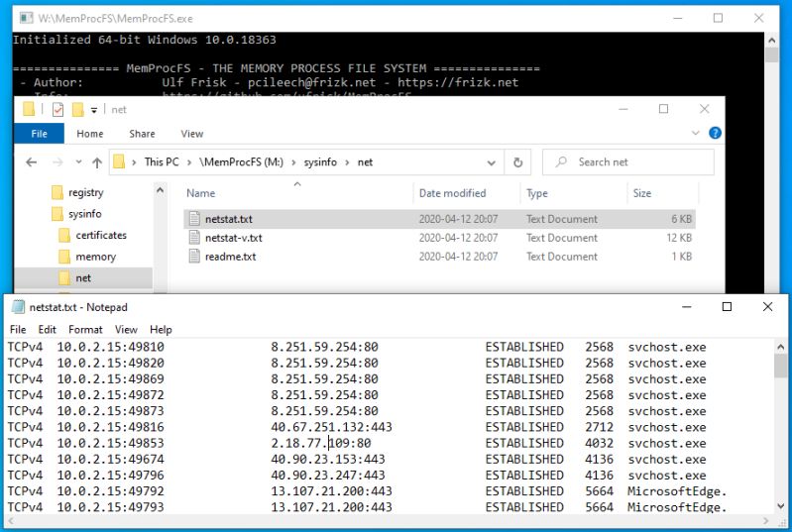The width and height of the screenshot is (792, 532).
Task: Click the folder icon in address bar
Action: (119, 162)
